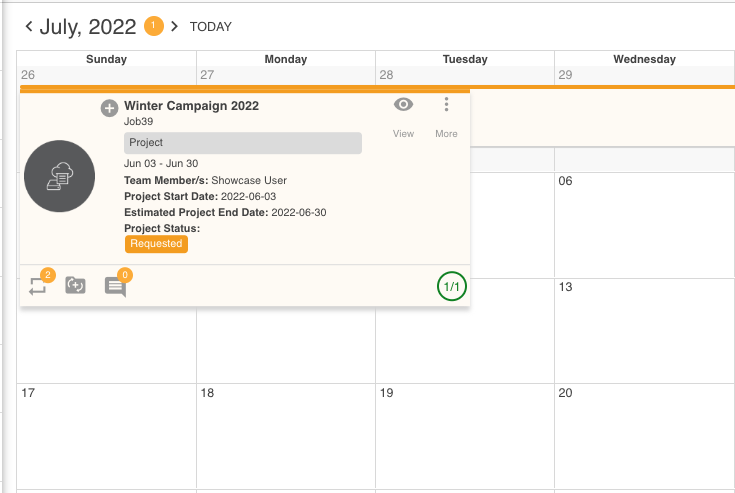Image resolution: width=735 pixels, height=493 pixels.
Task: Click the add-folder icon on the card
Action: click(75, 286)
